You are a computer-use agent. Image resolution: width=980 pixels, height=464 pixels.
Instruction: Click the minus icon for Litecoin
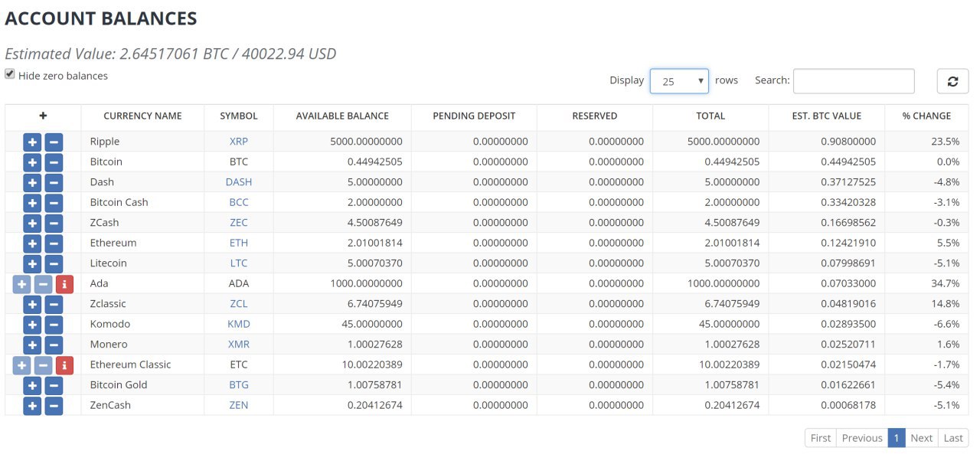(54, 263)
